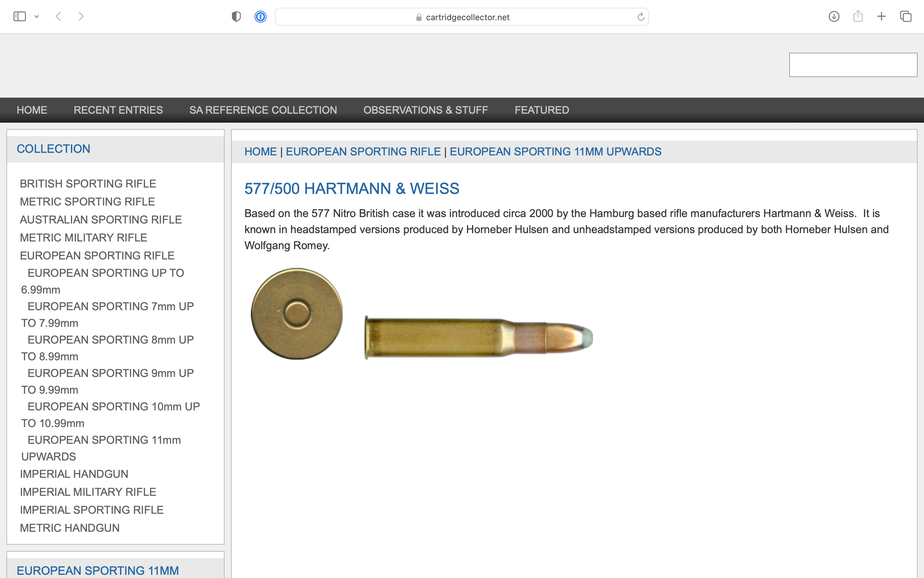This screenshot has width=924, height=578.
Task: Click the description paragraph mentioning Wolfgang Romey
Action: point(567,229)
